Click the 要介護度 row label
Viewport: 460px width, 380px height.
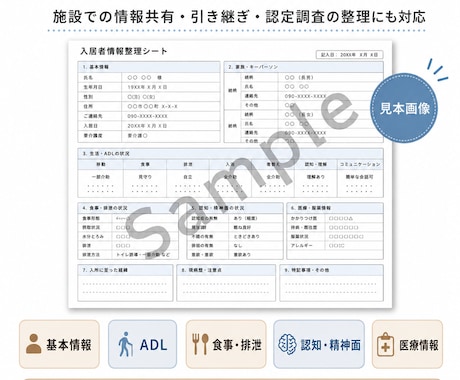click(93, 136)
